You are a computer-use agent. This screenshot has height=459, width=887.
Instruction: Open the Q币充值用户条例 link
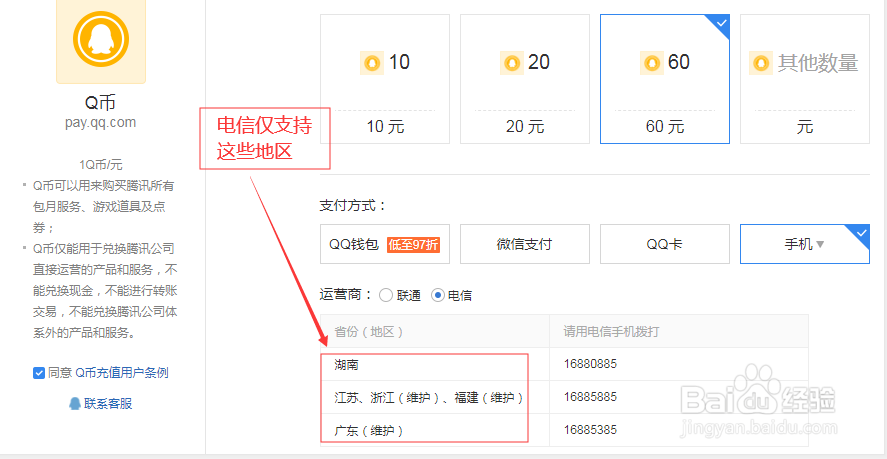click(x=122, y=372)
